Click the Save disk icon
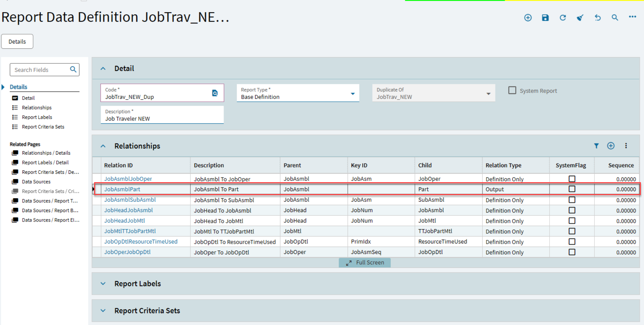Image resolution: width=644 pixels, height=325 pixels. 545,18
